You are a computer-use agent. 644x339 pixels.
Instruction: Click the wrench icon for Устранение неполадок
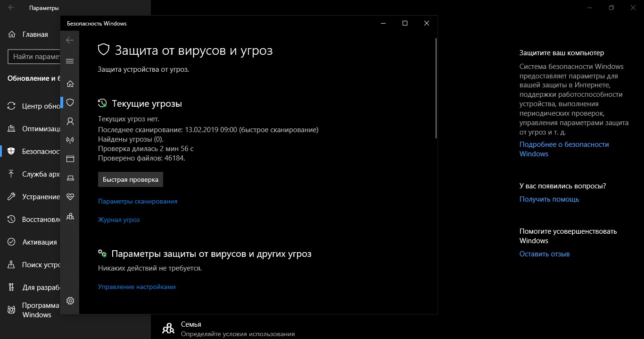click(12, 197)
